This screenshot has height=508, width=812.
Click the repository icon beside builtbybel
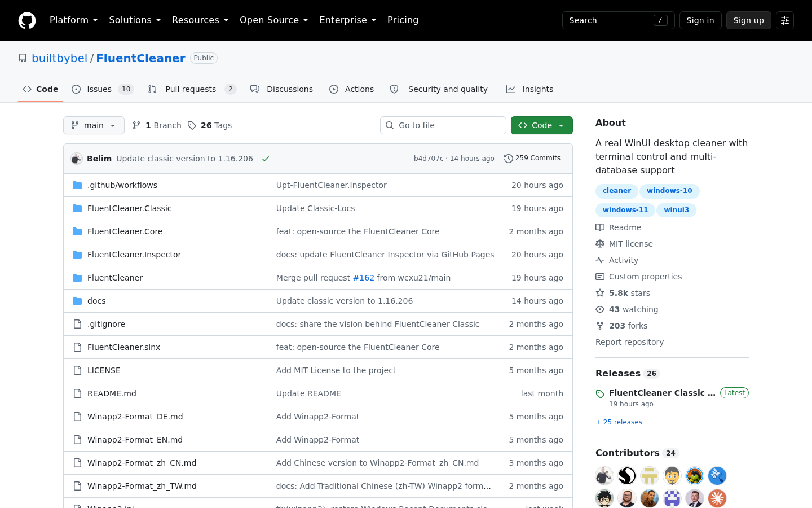tap(23, 58)
